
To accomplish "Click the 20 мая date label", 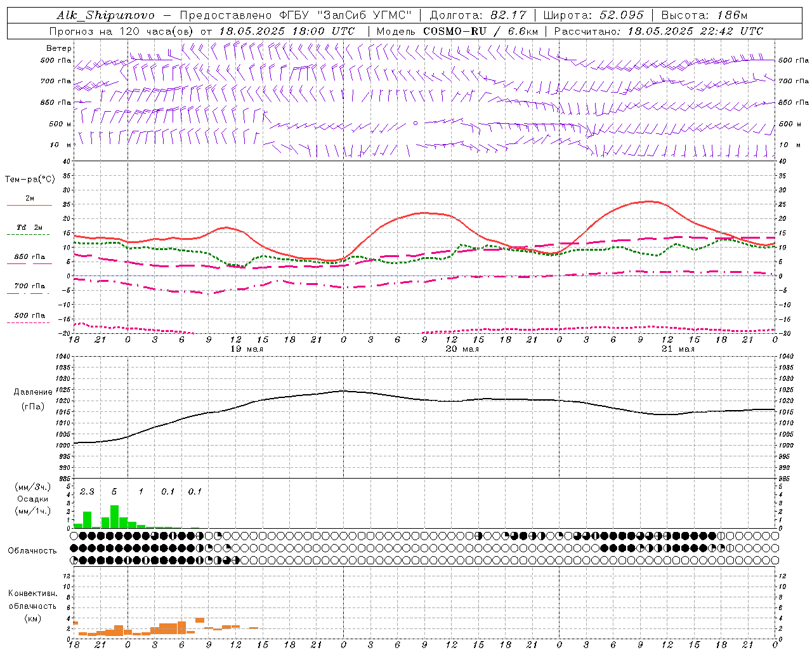I will (462, 349).
